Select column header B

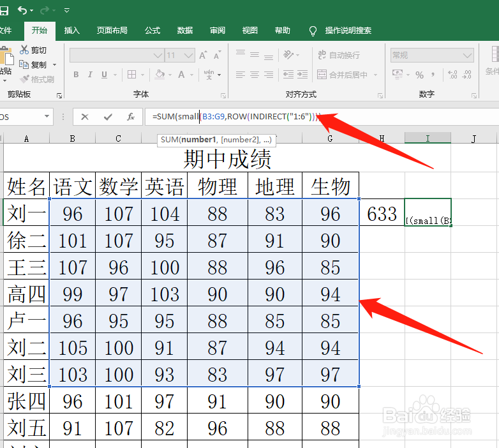click(73, 138)
